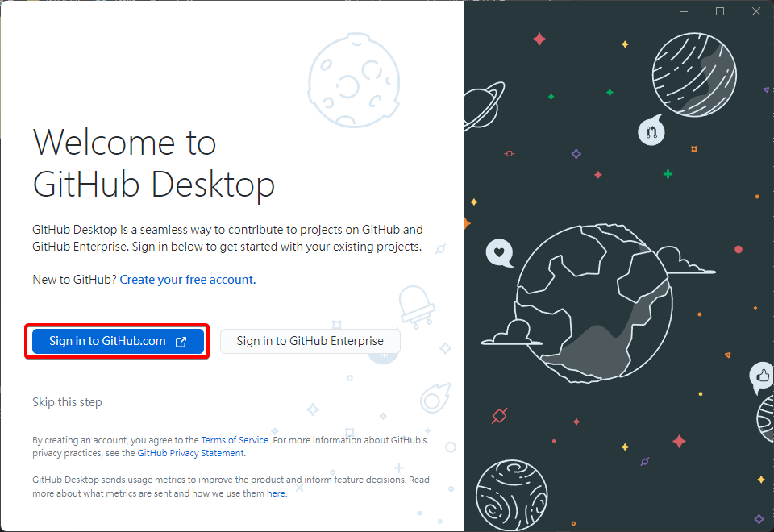
Task: Open the GitHub Privacy Statement link
Action: (190, 453)
